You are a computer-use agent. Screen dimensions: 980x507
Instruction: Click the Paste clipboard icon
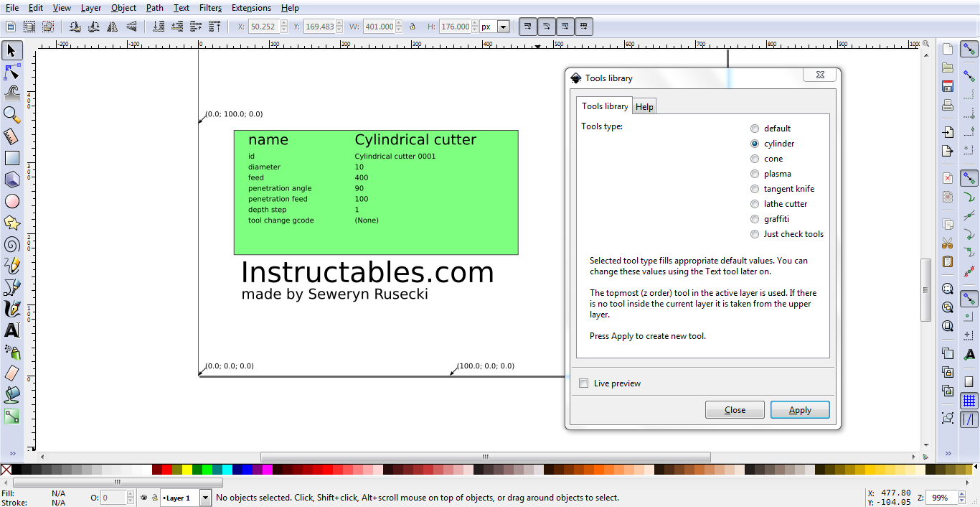[948, 261]
